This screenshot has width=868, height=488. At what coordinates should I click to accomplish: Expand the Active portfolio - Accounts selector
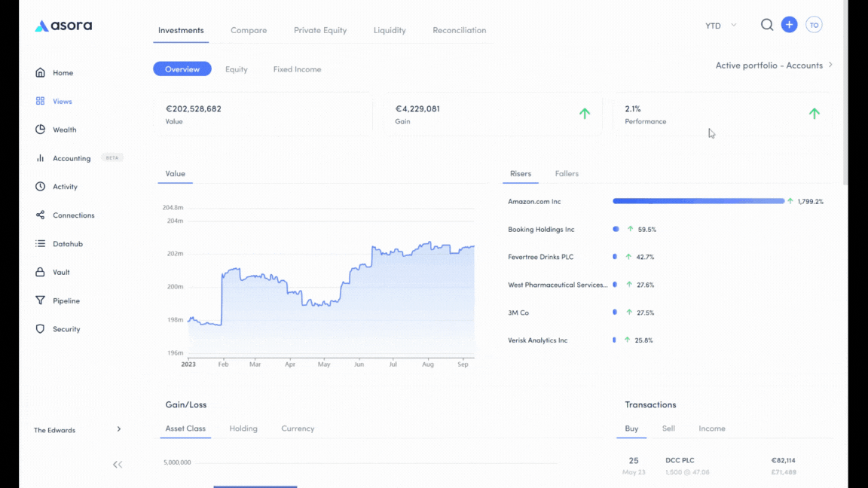(x=774, y=65)
